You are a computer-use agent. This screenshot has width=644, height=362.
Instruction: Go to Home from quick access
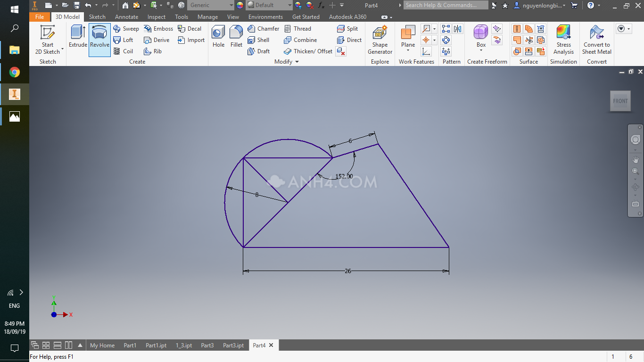125,5
